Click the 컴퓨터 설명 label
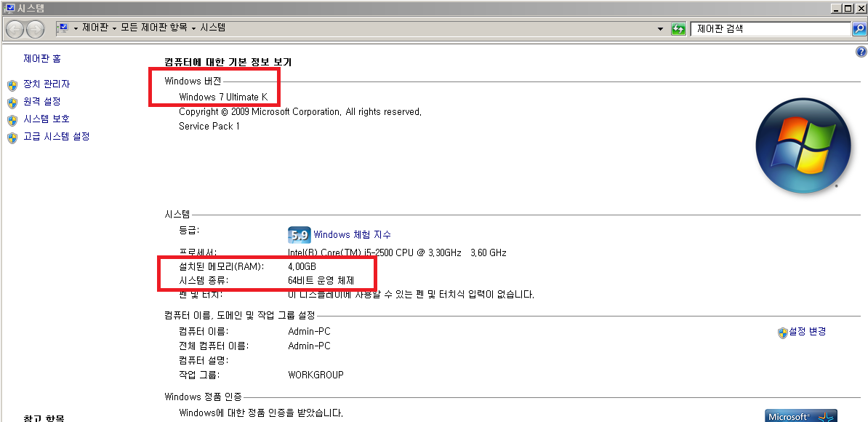Image resolution: width=868 pixels, height=422 pixels. [x=204, y=361]
